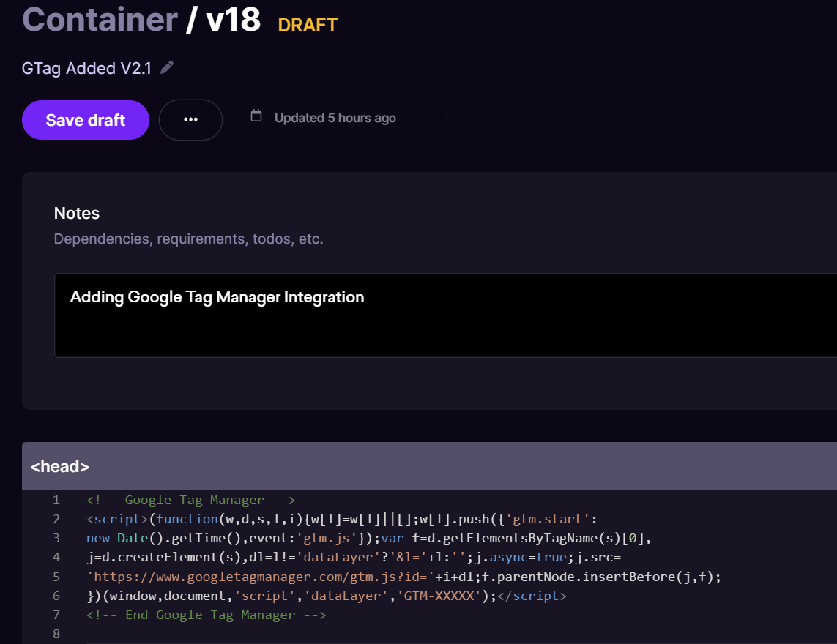Click line number 4 in the gutter

point(56,557)
